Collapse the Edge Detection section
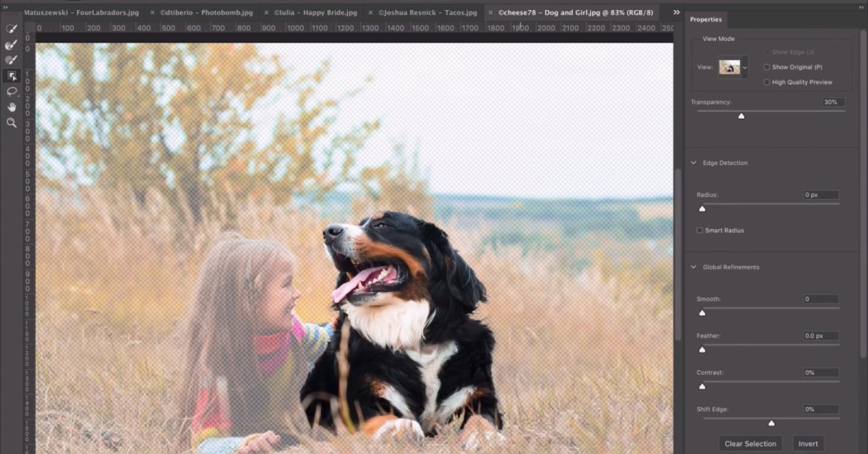Viewport: 868px width, 454px height. pyautogui.click(x=694, y=163)
